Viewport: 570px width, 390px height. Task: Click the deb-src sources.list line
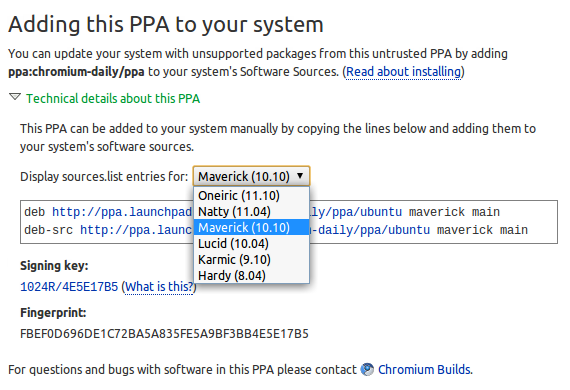(276, 230)
